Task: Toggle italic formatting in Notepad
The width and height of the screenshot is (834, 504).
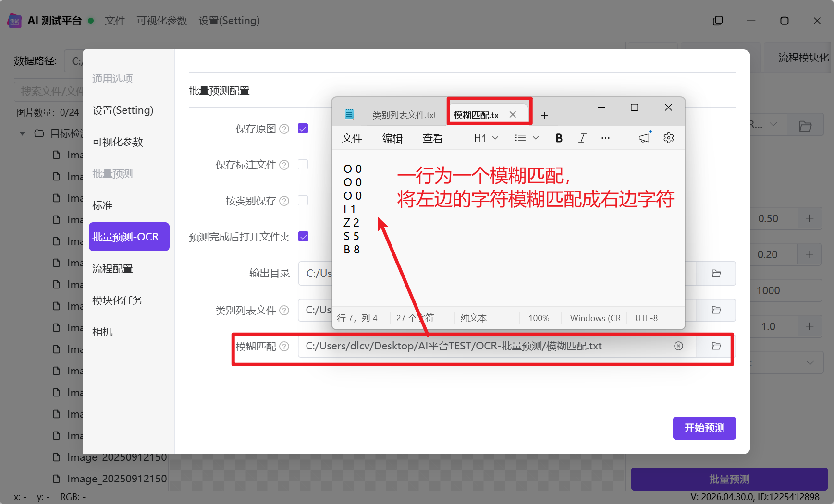Action: 582,138
